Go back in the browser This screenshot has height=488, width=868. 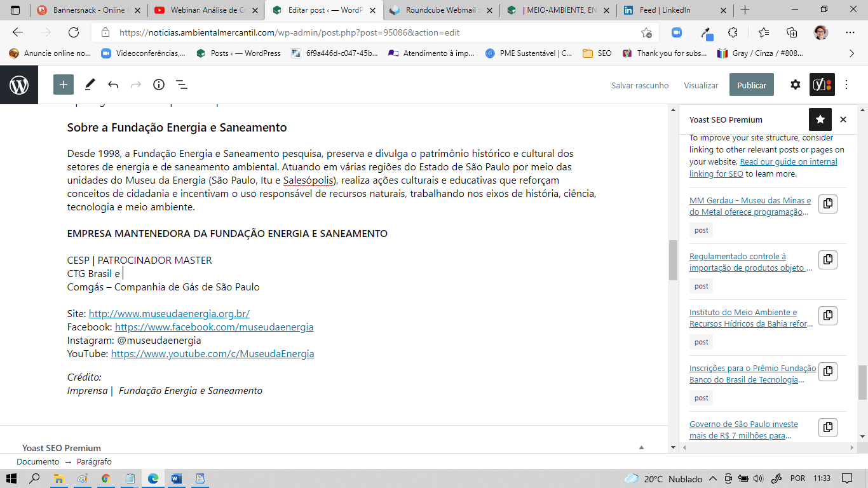[x=18, y=32]
